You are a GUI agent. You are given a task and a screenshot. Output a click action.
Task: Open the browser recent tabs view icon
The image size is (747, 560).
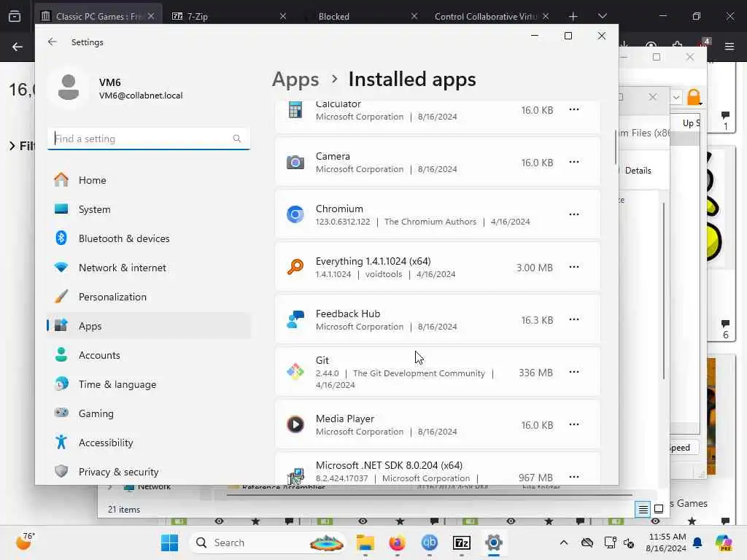15,16
